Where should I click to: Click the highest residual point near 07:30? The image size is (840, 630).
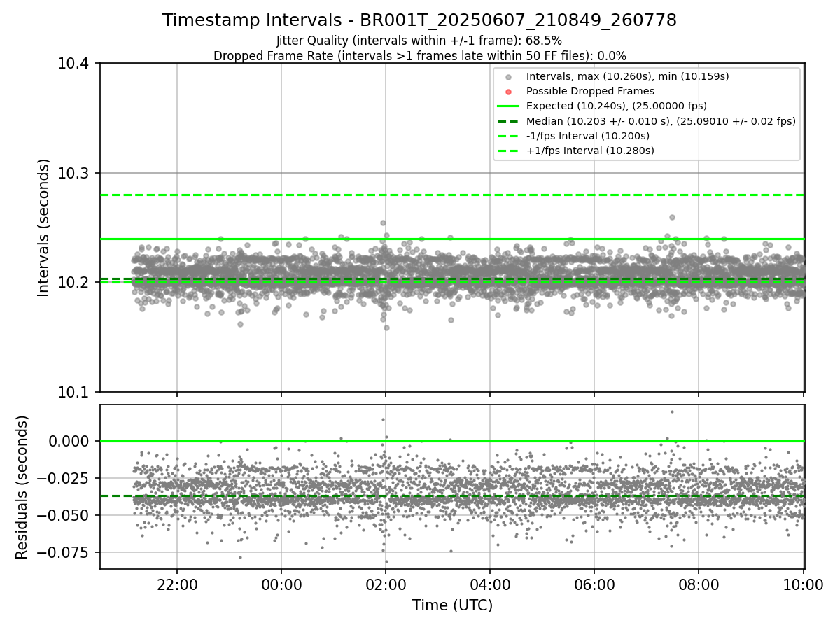672,412
